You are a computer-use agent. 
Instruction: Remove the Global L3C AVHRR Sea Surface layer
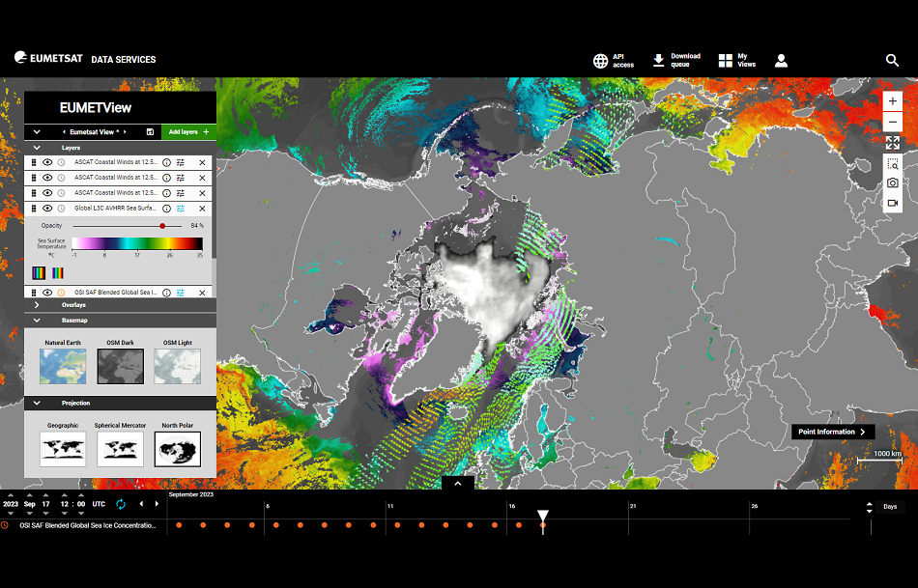(x=202, y=209)
